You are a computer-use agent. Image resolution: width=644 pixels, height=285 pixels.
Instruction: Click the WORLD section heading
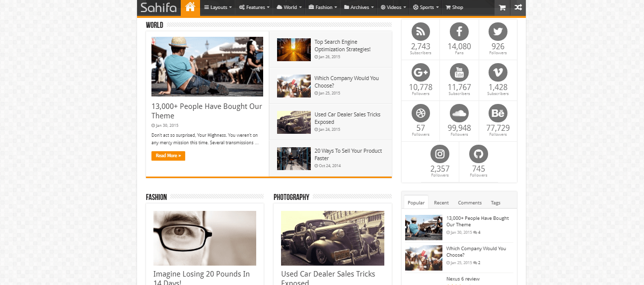(154, 25)
